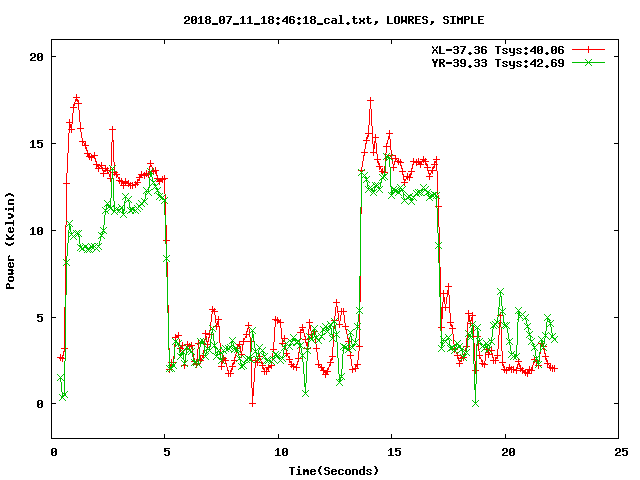Click the YR-39.33 Tsys:42.69 legend entry
640x480 pixels.
pos(498,63)
